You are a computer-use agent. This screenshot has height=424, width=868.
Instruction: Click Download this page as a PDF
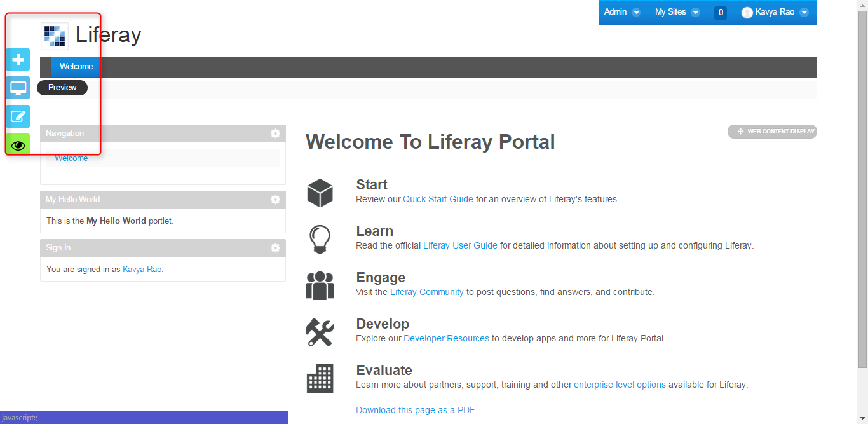(416, 410)
